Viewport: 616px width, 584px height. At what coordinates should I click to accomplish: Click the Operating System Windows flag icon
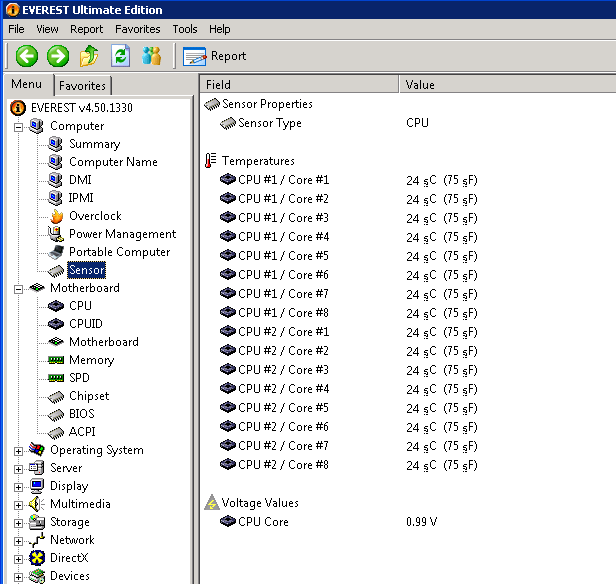coord(37,450)
